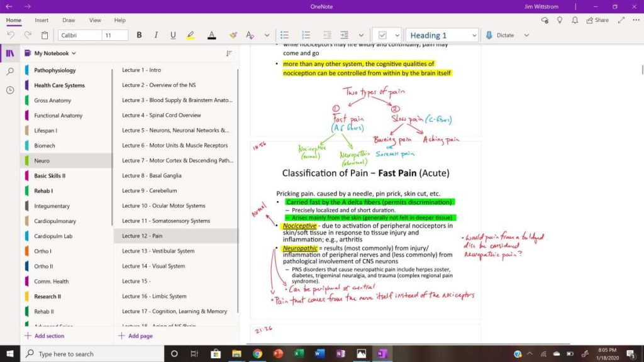Enter full screen mode
This screenshot has width=644, height=362.
(x=621, y=20)
